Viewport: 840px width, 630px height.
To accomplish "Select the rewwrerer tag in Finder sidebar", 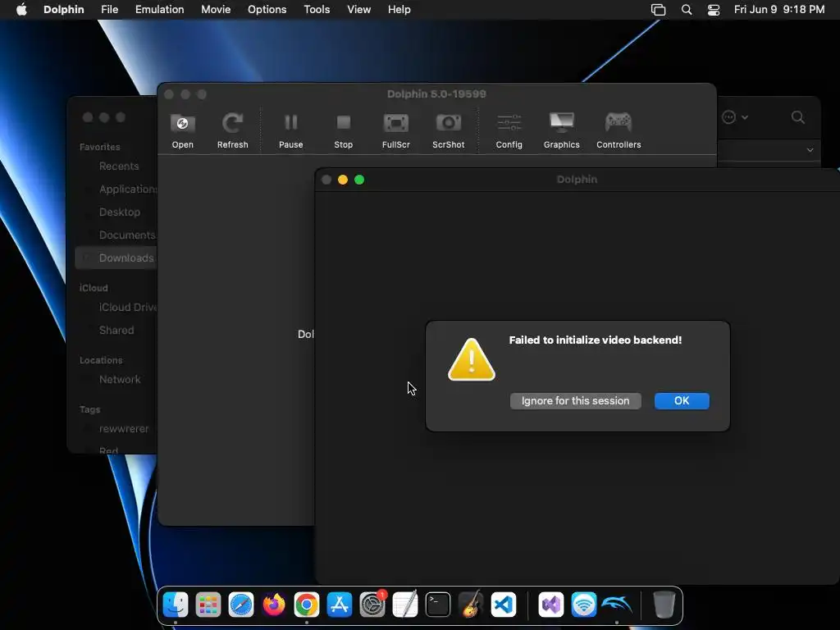I will [x=124, y=428].
